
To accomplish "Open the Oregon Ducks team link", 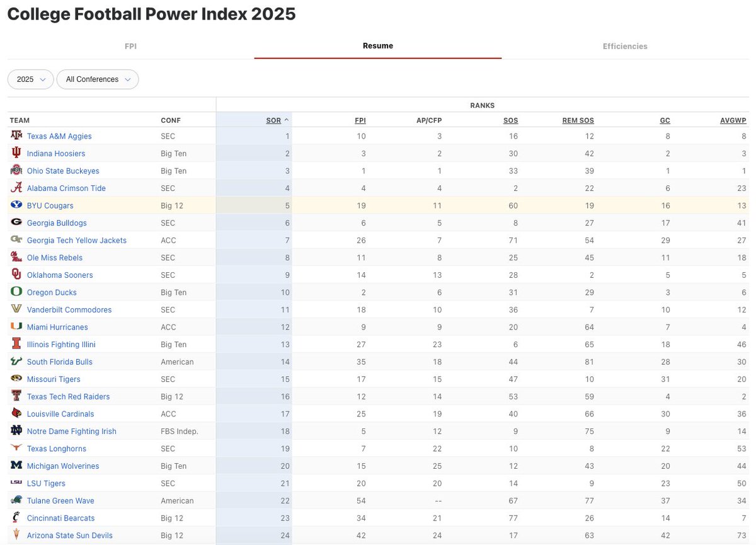I will point(52,292).
